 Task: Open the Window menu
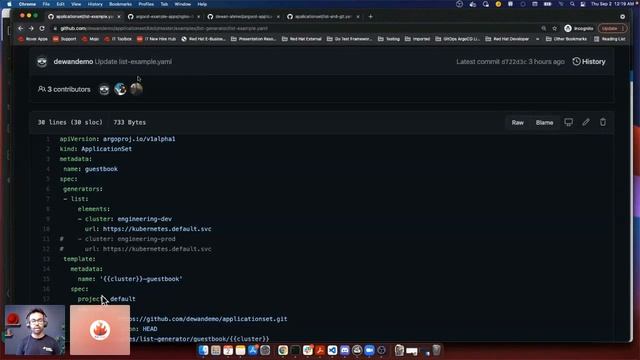182,4
